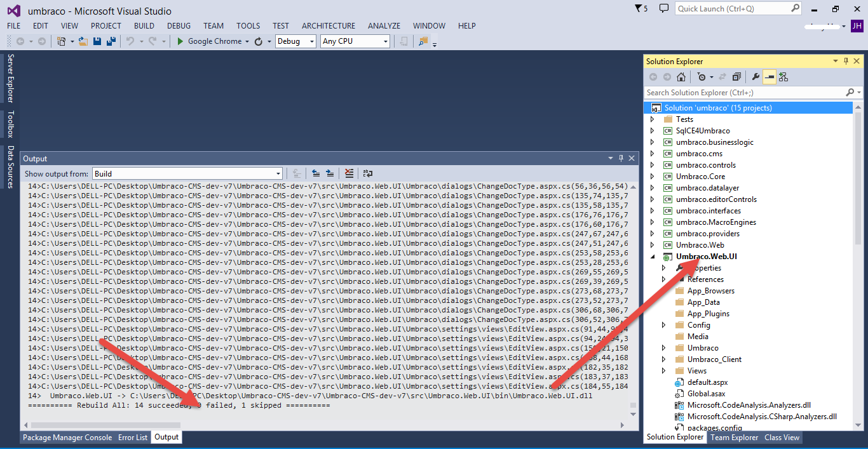Open the FILE menu
The width and height of the screenshot is (868, 449).
pos(14,26)
